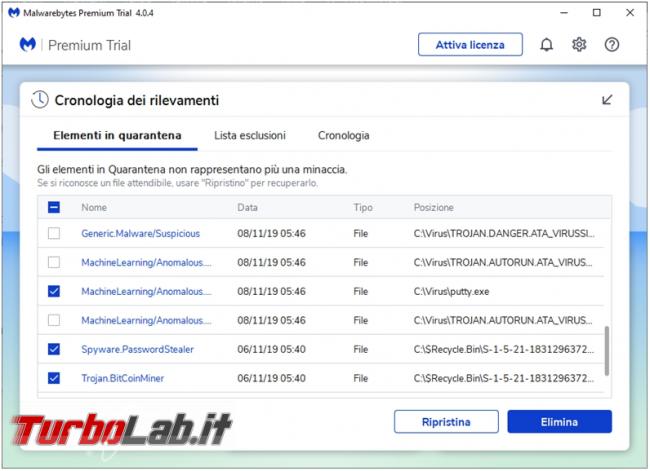Open settings via gear icon
The height and width of the screenshot is (471, 650).
click(x=579, y=44)
